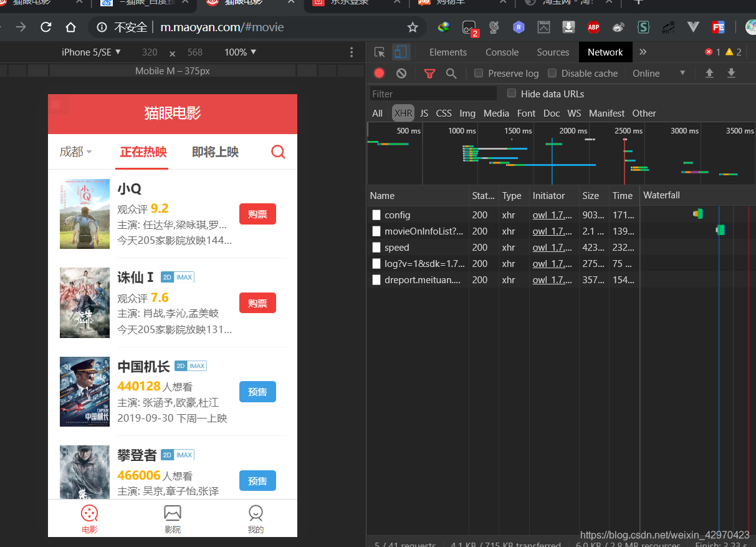Clear the network log
This screenshot has height=547, width=756.
pyautogui.click(x=401, y=73)
